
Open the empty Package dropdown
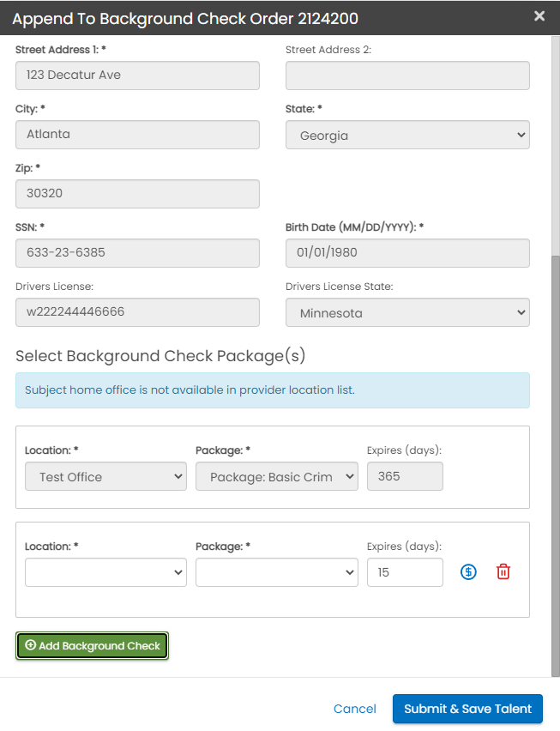tap(277, 572)
